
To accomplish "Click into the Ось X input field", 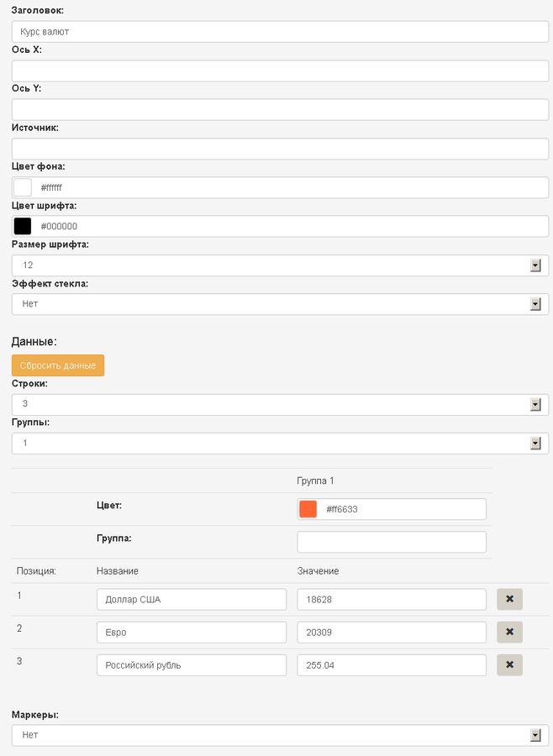I will (x=281, y=71).
